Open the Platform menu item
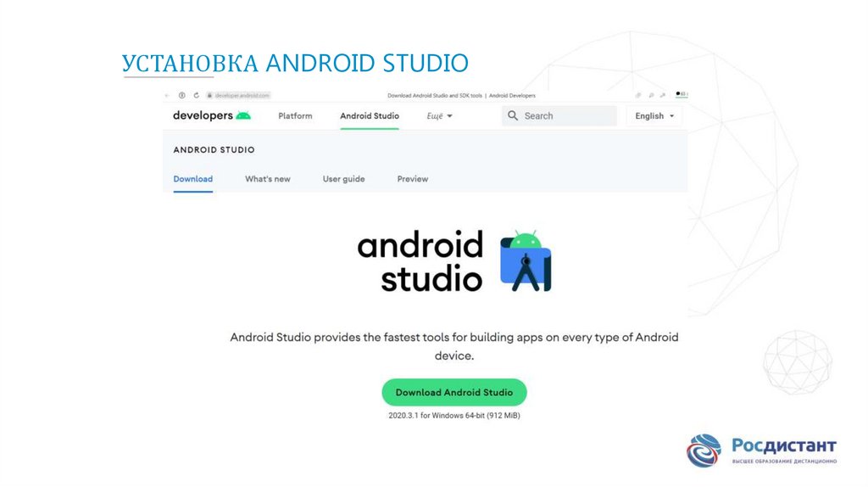Screen dimensions: 868x487 pyautogui.click(x=295, y=116)
